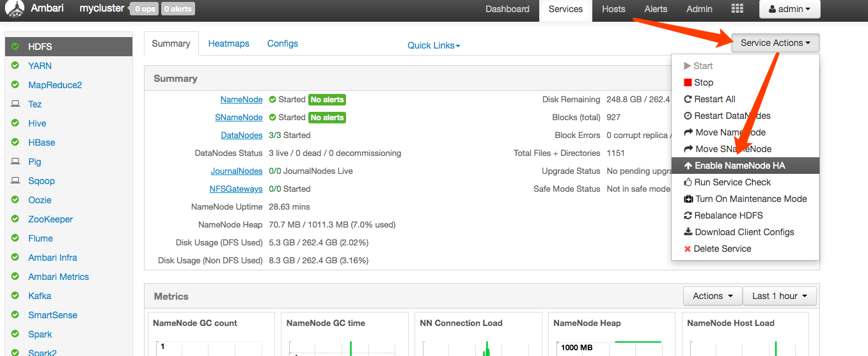This screenshot has height=356, width=868.
Task: Open the Metrics Actions dropdown
Action: point(713,296)
